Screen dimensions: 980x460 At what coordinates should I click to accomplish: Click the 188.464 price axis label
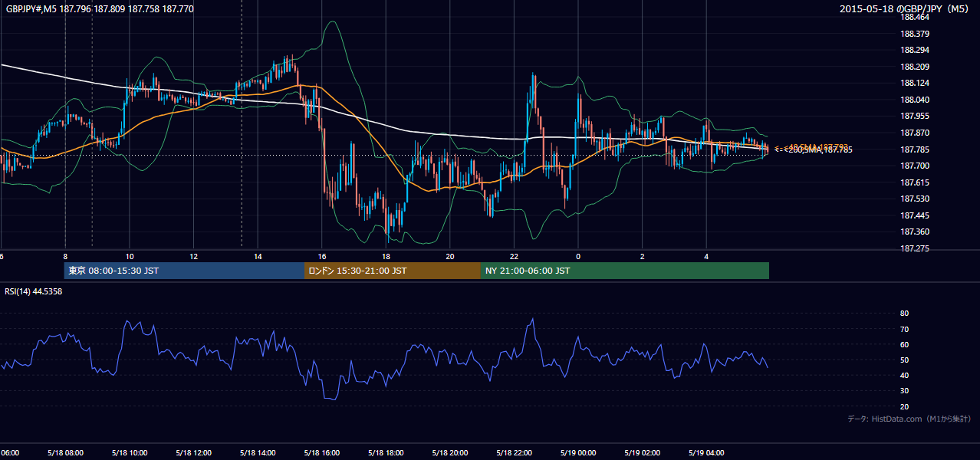coord(916,17)
